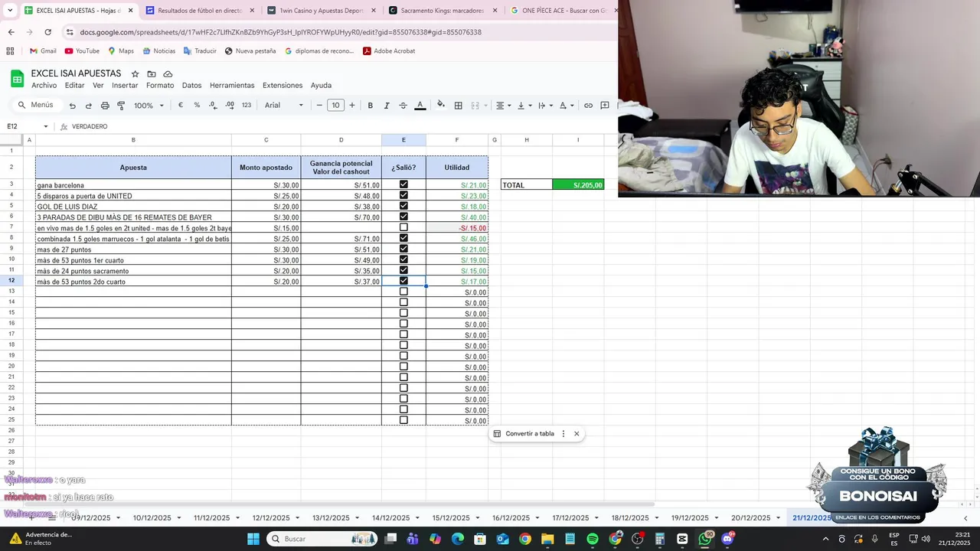Open YouTube bookmark
The image size is (980, 551).
tap(82, 51)
